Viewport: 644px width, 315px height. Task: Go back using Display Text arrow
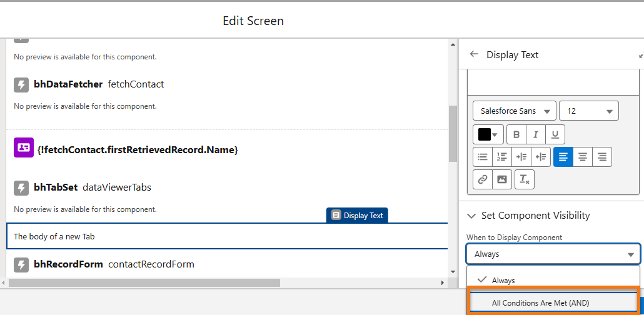tap(474, 54)
